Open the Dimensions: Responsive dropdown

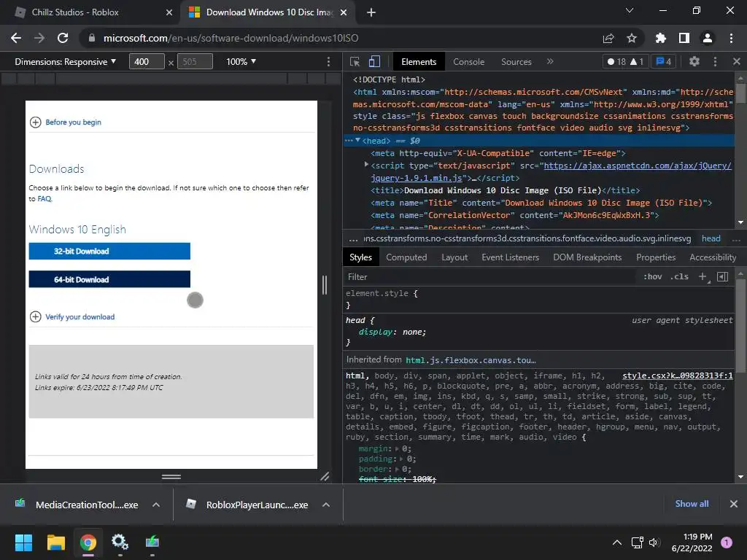coord(65,62)
